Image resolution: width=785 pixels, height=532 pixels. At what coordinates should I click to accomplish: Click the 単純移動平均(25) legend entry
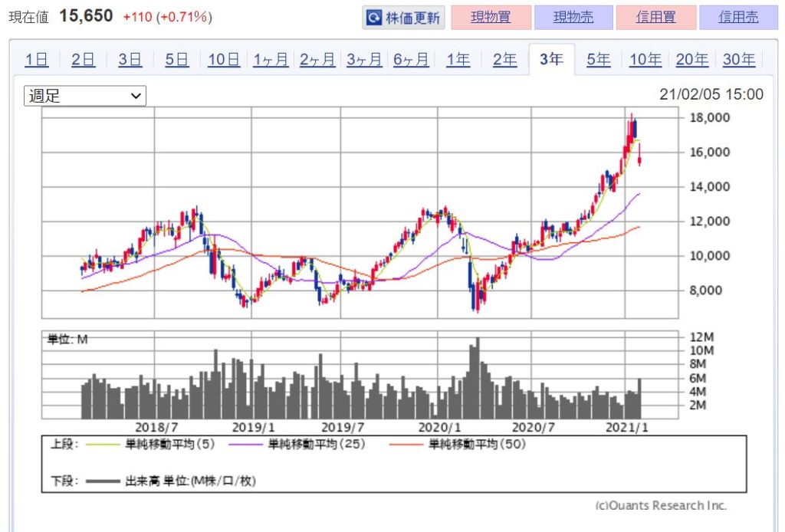[x=297, y=444]
